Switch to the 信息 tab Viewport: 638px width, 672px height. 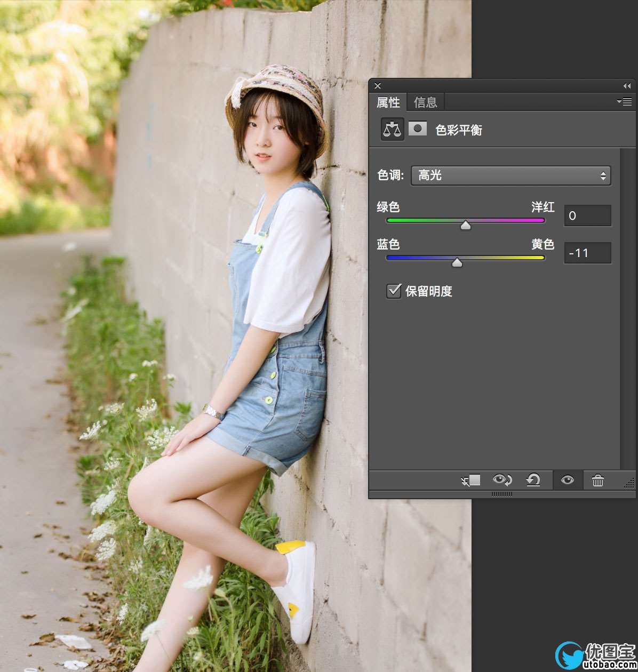click(425, 102)
